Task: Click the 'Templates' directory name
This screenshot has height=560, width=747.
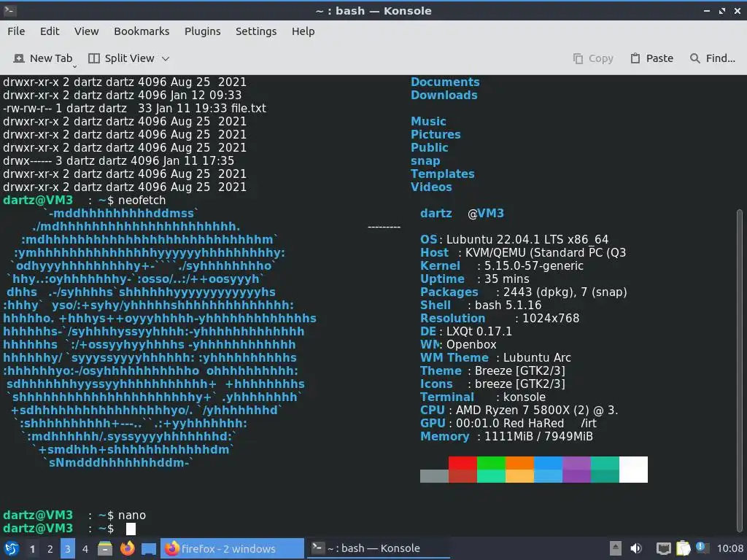Action: click(x=443, y=174)
